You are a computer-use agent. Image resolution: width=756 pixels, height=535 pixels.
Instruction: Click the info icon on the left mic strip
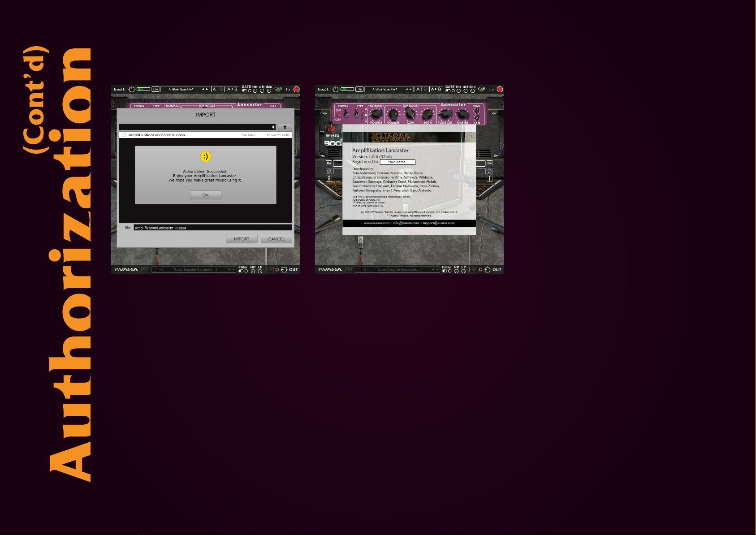329,178
